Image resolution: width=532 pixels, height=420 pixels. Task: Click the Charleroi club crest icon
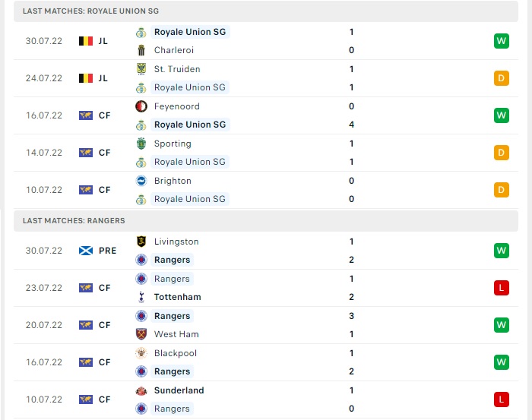pos(141,50)
